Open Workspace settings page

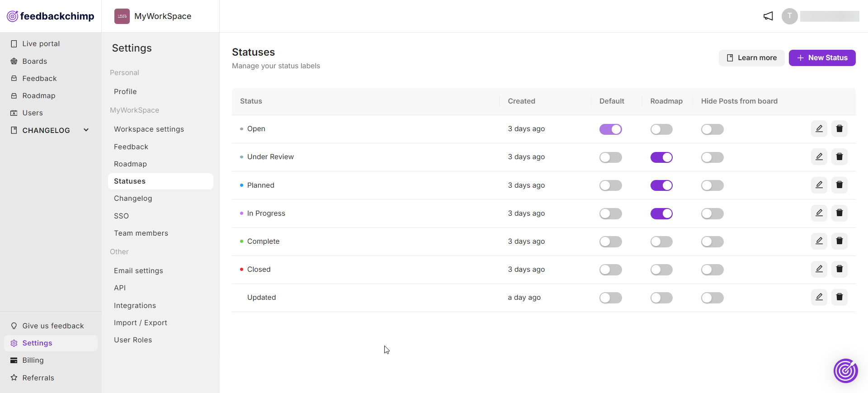point(149,129)
